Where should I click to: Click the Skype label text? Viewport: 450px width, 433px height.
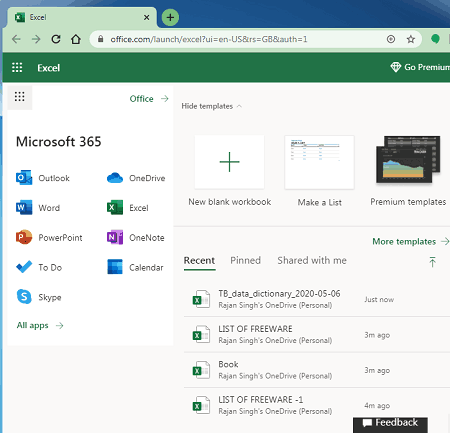coord(50,297)
